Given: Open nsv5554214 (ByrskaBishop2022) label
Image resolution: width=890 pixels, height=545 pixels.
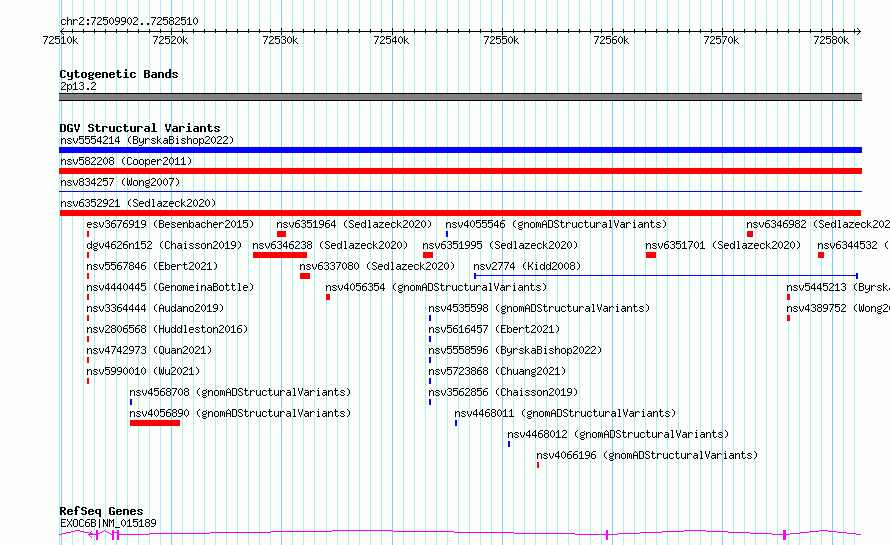Looking at the screenshot, I should (147, 140).
